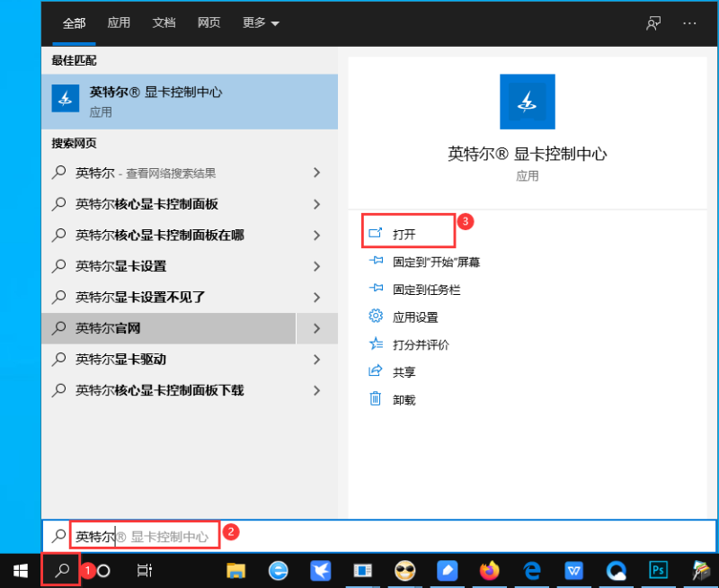Open File Explorer from the taskbar
Screen dimensions: 719x588
[235, 570]
